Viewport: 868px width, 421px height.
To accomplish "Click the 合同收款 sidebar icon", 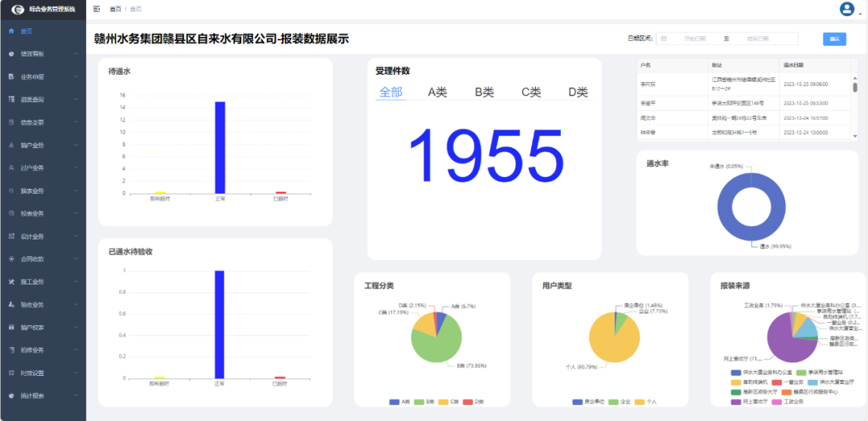I will [x=11, y=259].
